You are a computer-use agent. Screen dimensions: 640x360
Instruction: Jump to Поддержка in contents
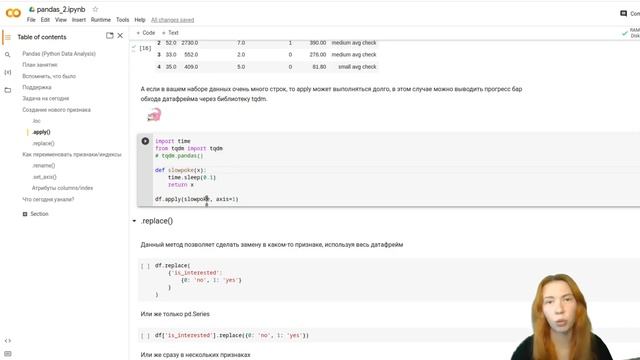click(37, 87)
